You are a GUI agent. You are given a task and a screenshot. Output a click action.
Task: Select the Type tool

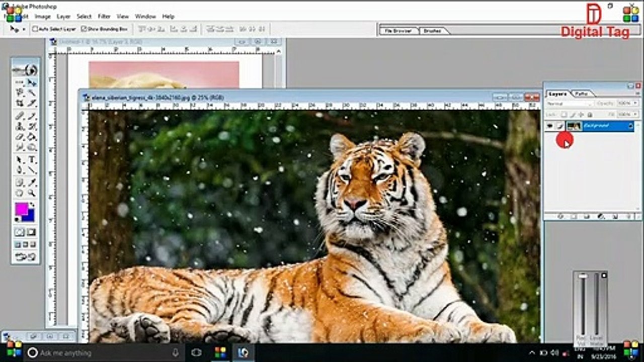click(x=32, y=160)
